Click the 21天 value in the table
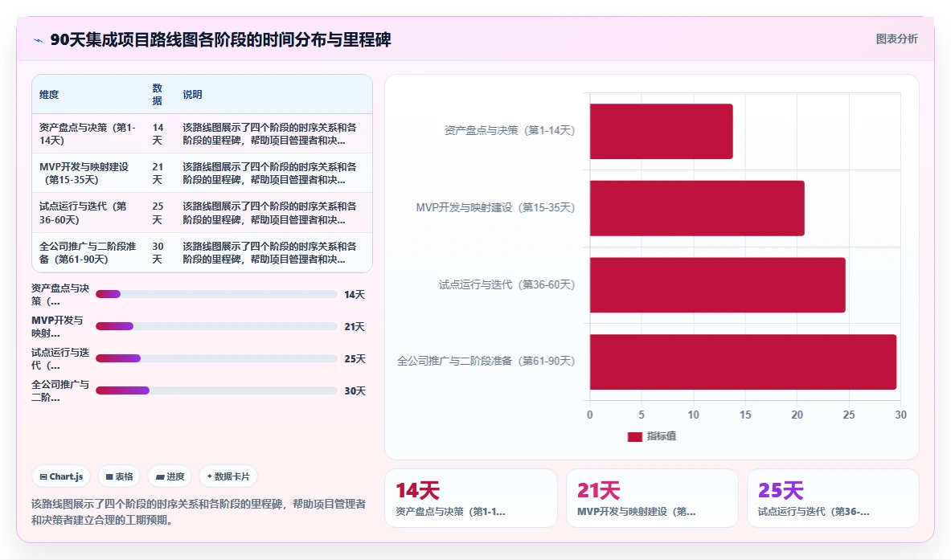 (x=158, y=174)
